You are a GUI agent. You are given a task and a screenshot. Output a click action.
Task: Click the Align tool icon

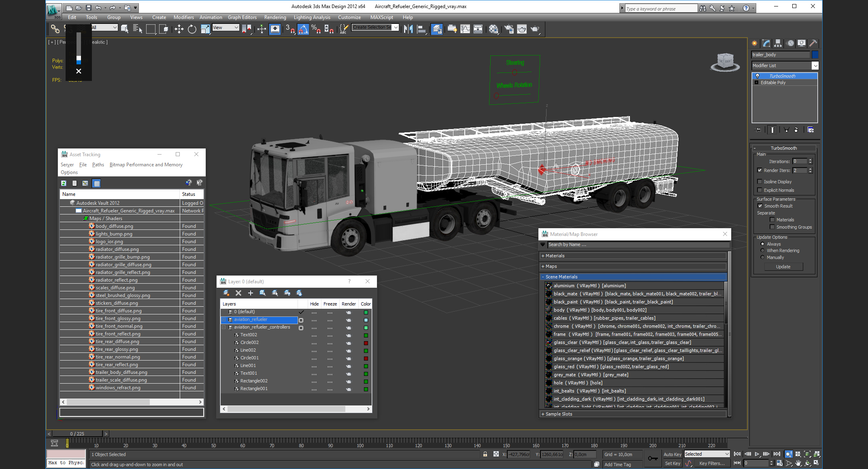click(421, 29)
